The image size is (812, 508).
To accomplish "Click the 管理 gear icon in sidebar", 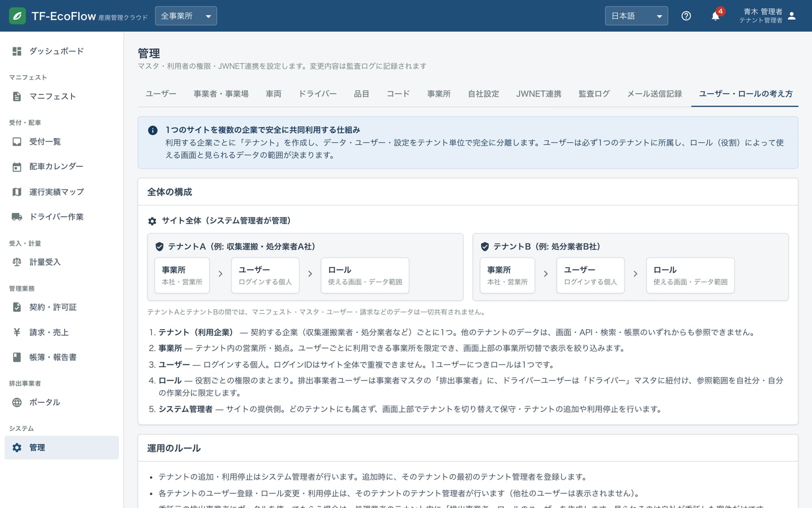I will (17, 448).
